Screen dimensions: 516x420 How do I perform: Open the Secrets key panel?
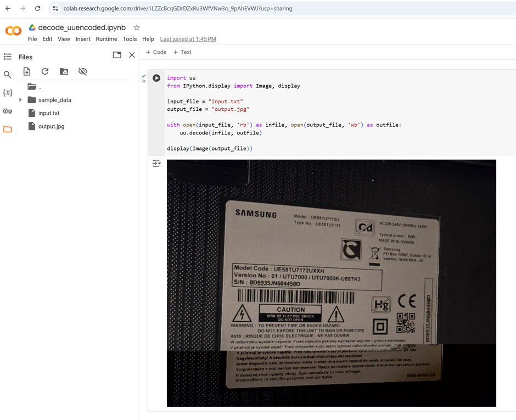8,111
